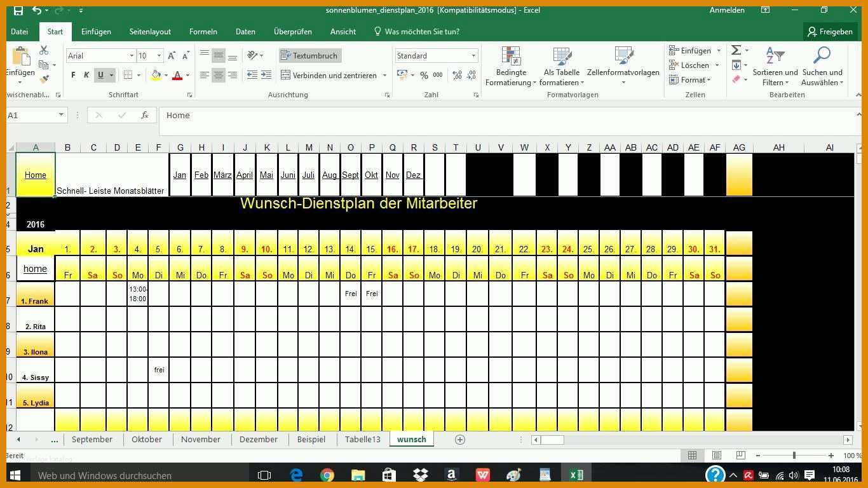
Task: Switch to the Überprüfen ribbon tab
Action: tap(292, 32)
